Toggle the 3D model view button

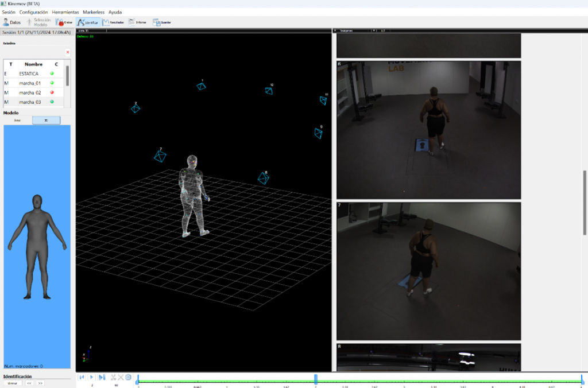pyautogui.click(x=46, y=121)
